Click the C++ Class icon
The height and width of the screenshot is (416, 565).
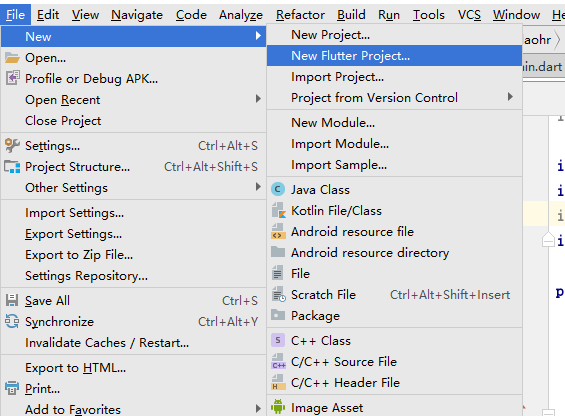[278, 340]
